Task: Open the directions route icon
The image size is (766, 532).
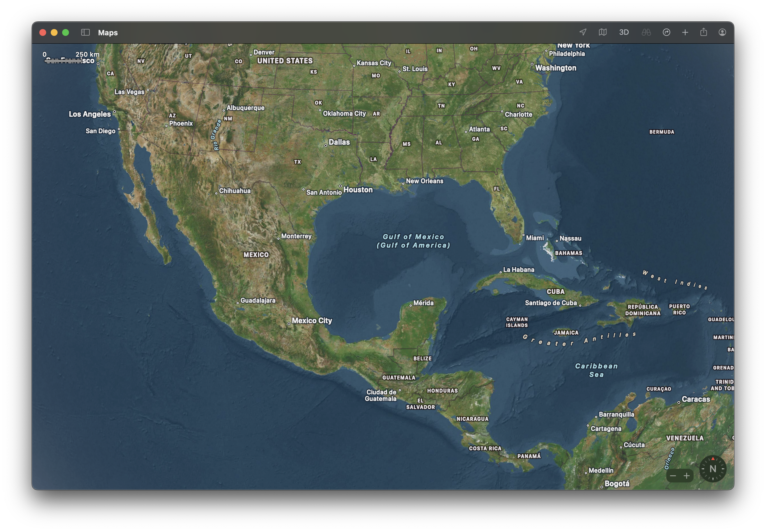Action: (666, 32)
